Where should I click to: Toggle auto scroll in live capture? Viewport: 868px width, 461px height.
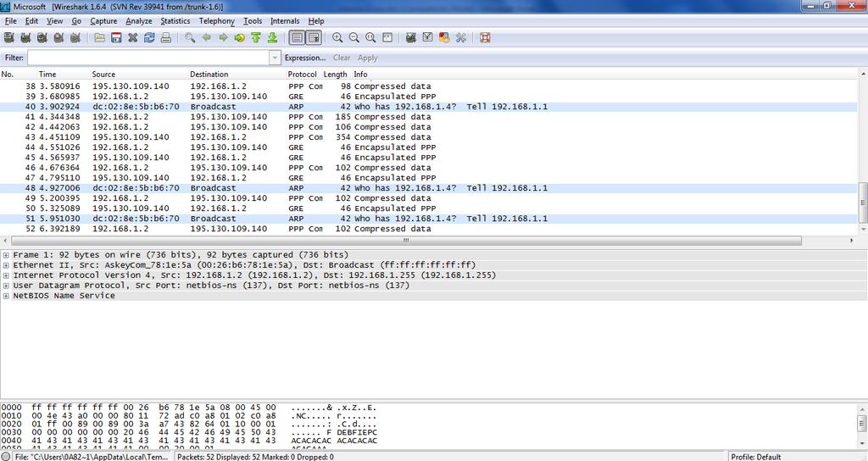[314, 37]
